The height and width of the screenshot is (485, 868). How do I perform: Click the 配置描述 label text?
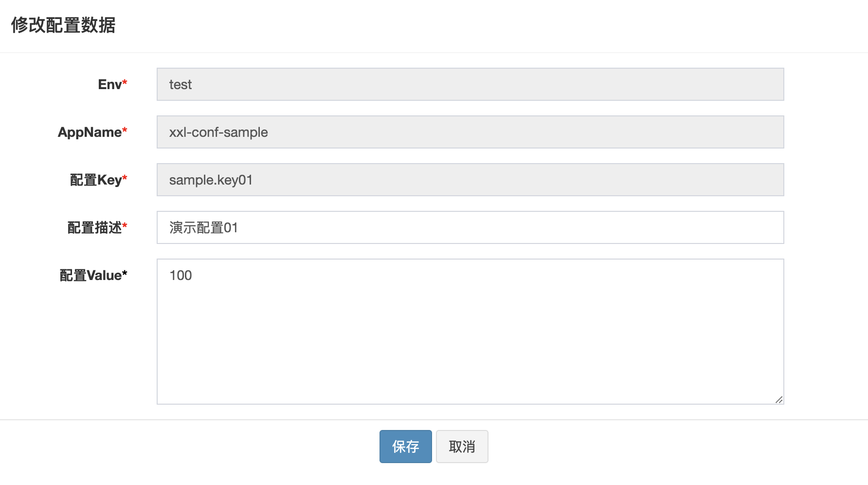click(x=94, y=228)
